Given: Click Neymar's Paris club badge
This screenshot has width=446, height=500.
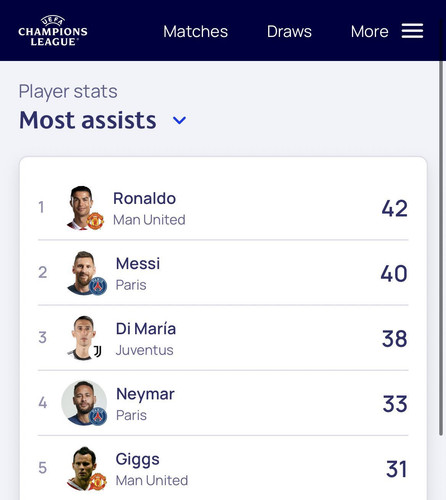Looking at the screenshot, I should pyautogui.click(x=98, y=416).
